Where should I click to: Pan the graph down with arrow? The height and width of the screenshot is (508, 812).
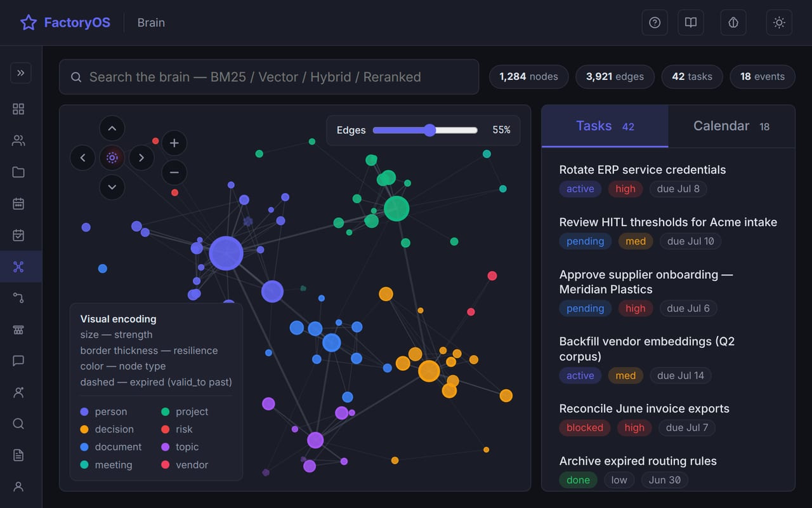pyautogui.click(x=112, y=187)
